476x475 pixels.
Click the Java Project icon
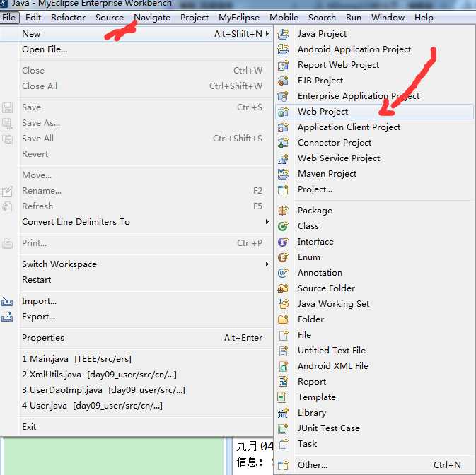[283, 34]
